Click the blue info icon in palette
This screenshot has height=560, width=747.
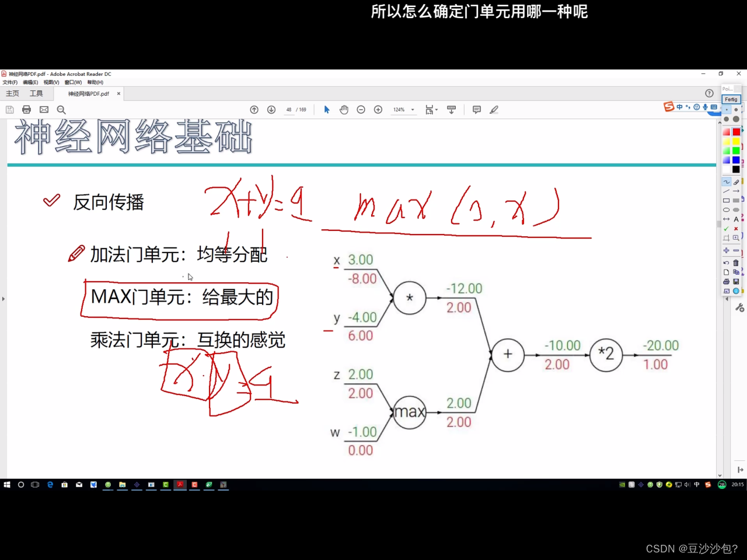[736, 291]
